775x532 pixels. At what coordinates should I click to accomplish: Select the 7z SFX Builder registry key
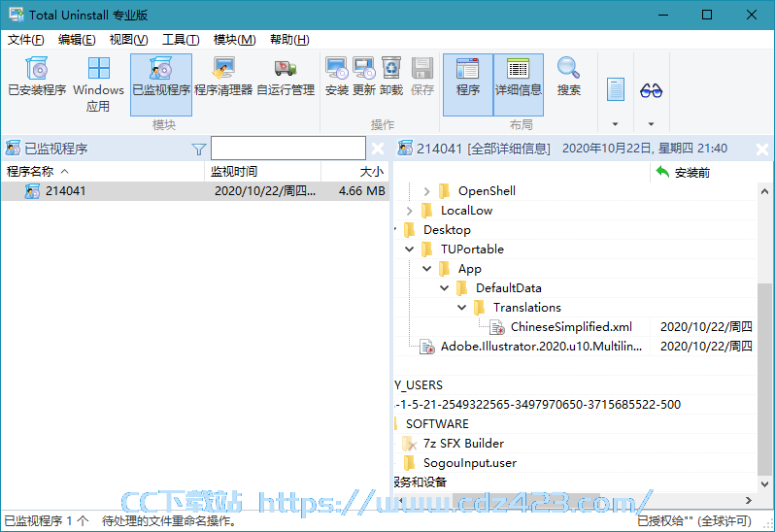coord(463,443)
